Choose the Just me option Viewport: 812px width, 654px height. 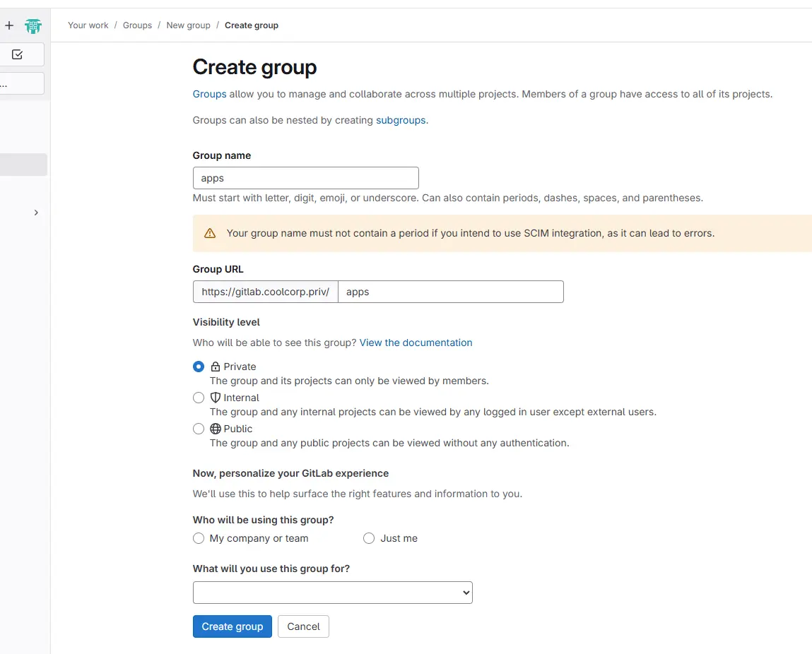click(x=369, y=539)
